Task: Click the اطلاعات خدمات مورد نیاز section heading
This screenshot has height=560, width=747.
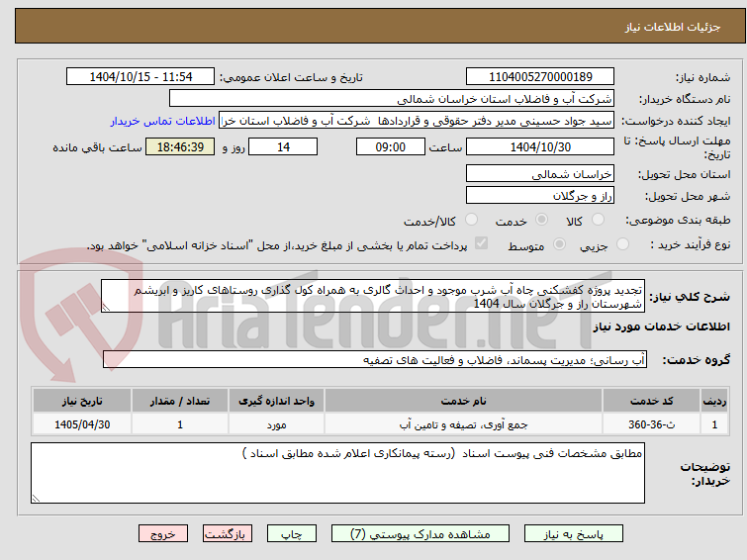Action: click(661, 327)
